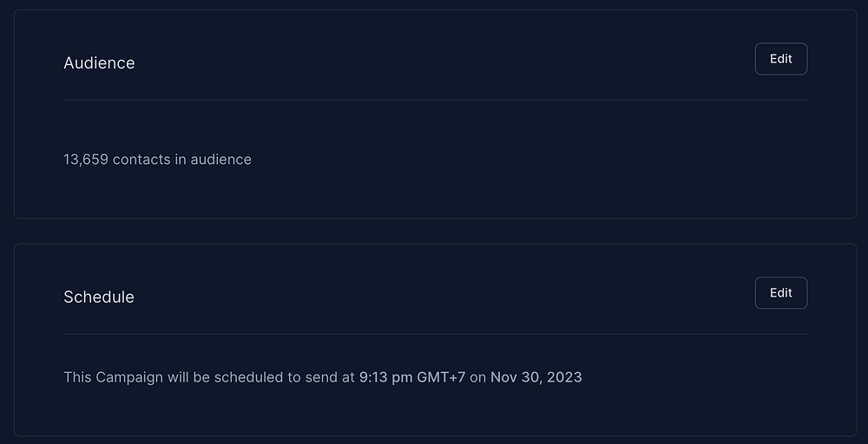
Task: Click the '13,659' contact count number
Action: click(x=86, y=160)
